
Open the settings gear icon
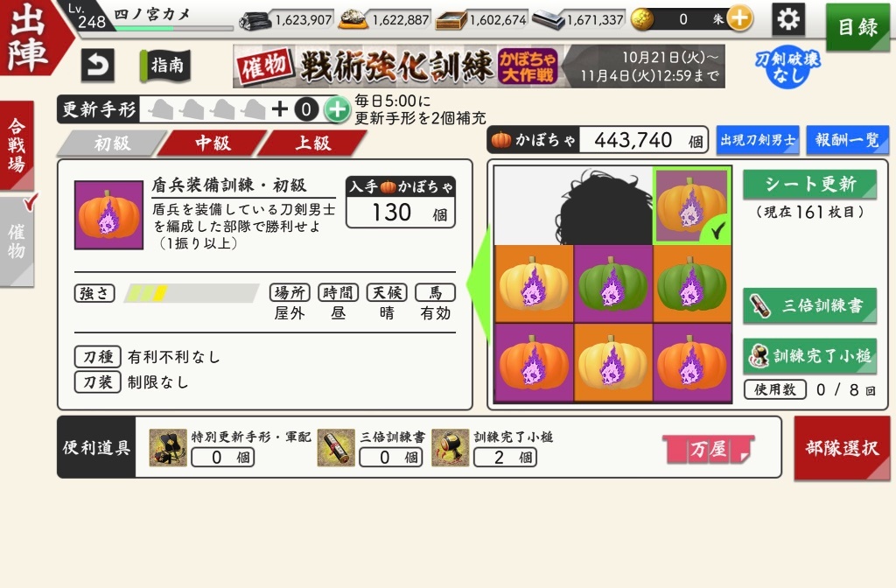pyautogui.click(x=788, y=19)
